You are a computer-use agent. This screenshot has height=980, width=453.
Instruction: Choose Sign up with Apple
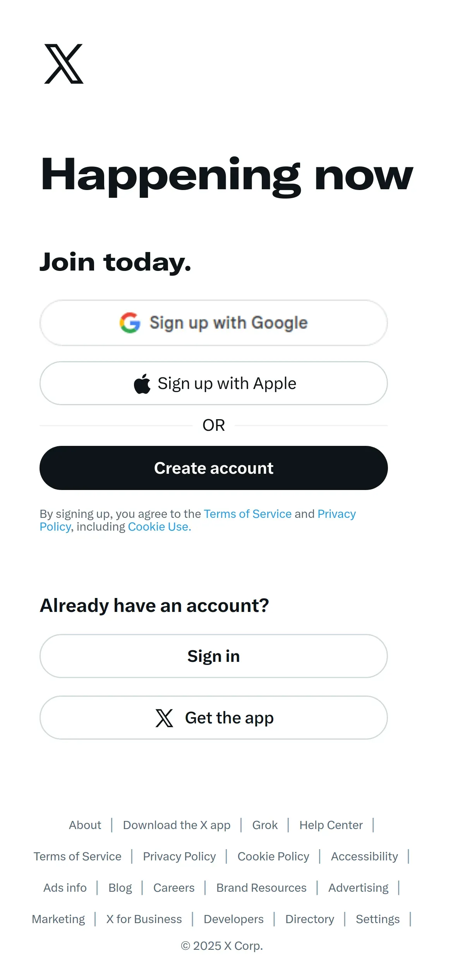point(214,383)
